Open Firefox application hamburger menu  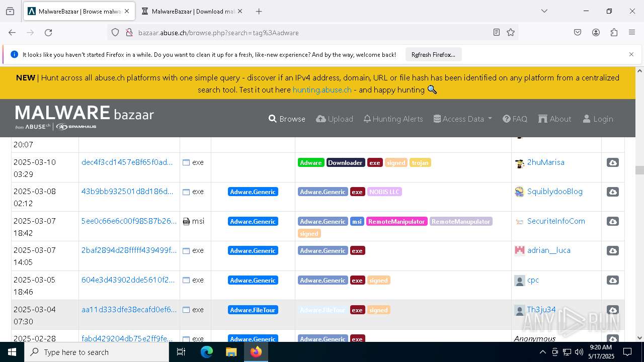point(632,33)
